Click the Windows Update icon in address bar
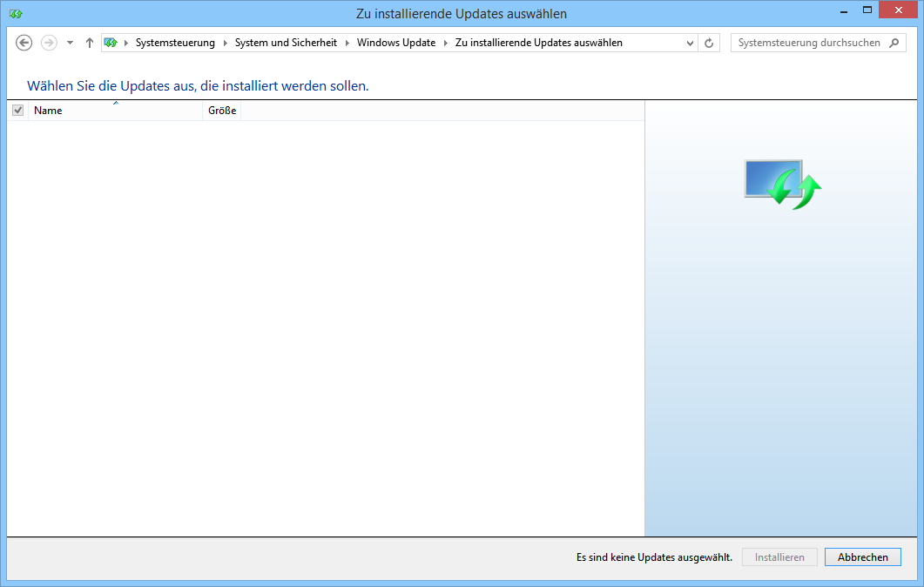Image resolution: width=924 pixels, height=587 pixels. coord(111,43)
